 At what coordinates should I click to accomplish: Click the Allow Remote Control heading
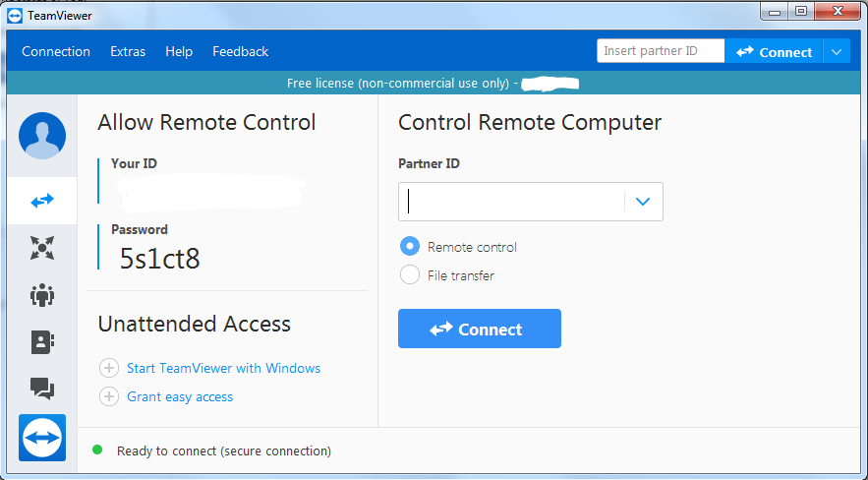[x=206, y=122]
